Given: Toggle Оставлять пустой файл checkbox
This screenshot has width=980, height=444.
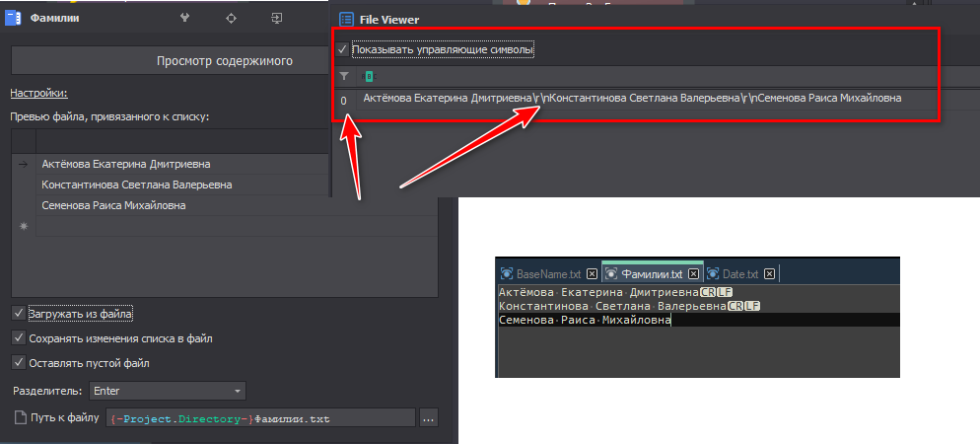Looking at the screenshot, I should (18, 363).
